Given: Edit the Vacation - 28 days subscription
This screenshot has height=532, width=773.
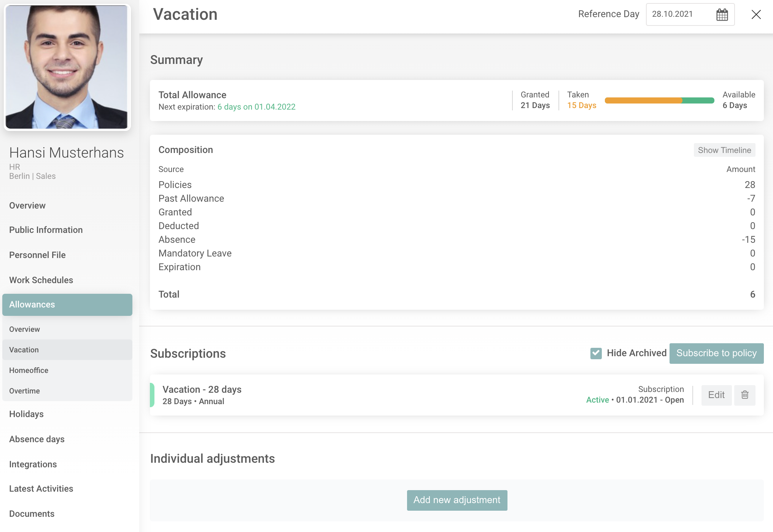Looking at the screenshot, I should (x=716, y=395).
